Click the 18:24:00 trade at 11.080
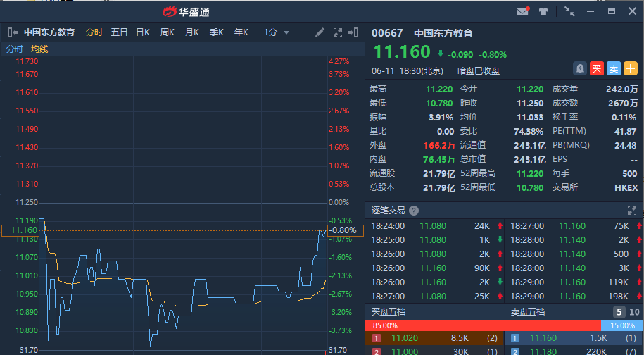This screenshot has height=355, width=644. (436, 226)
